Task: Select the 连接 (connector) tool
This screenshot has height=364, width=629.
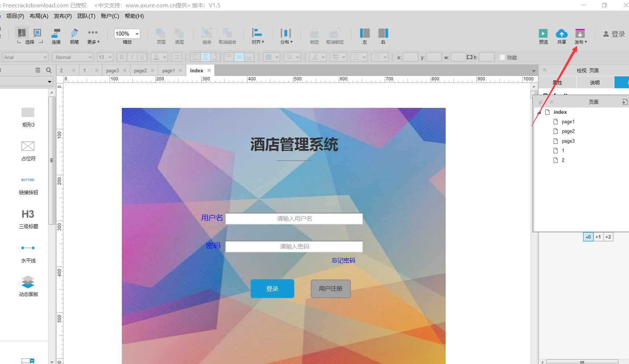Action: click(56, 36)
